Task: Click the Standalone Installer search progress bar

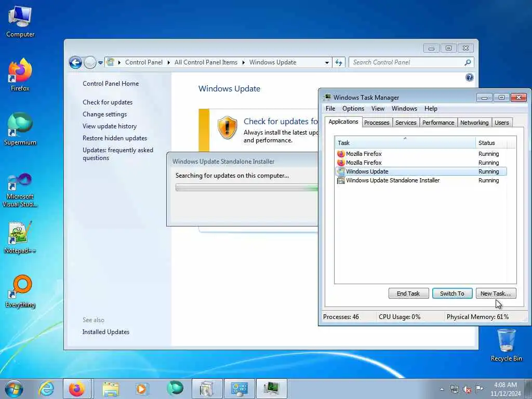Action: [247, 188]
